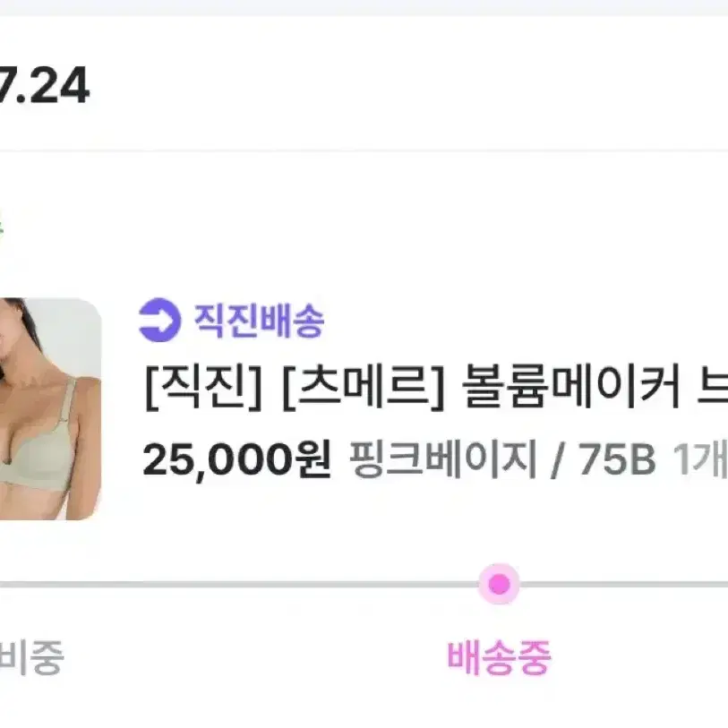Click progress track right of pink dot
Screen dimensions: 728x728
pos(623,584)
